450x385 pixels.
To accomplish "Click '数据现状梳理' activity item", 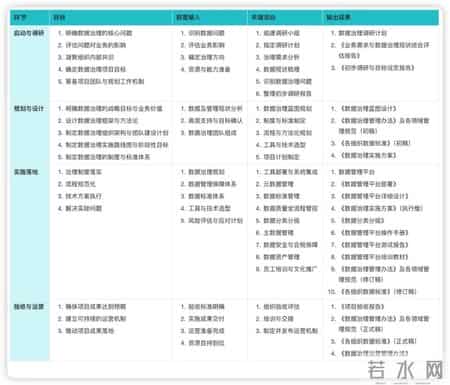I will coord(281,69).
